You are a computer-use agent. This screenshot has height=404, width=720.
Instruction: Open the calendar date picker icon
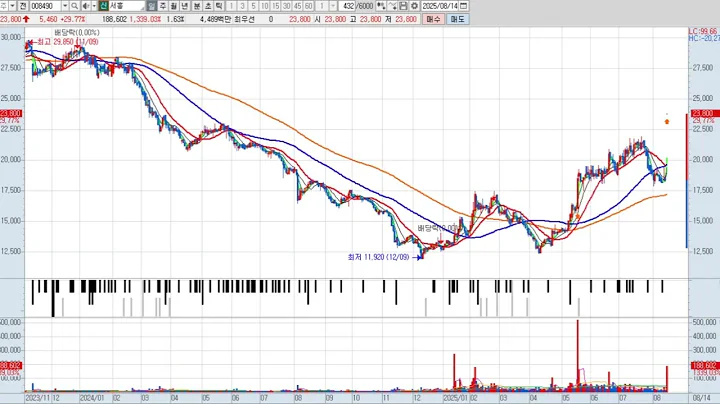pyautogui.click(x=464, y=6)
